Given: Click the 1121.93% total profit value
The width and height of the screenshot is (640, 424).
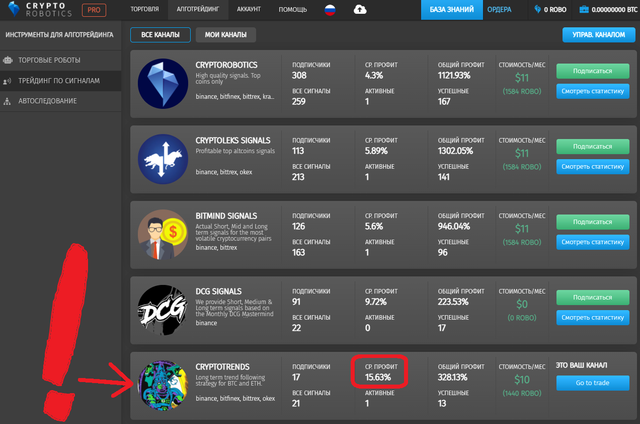Looking at the screenshot, I should point(454,76).
